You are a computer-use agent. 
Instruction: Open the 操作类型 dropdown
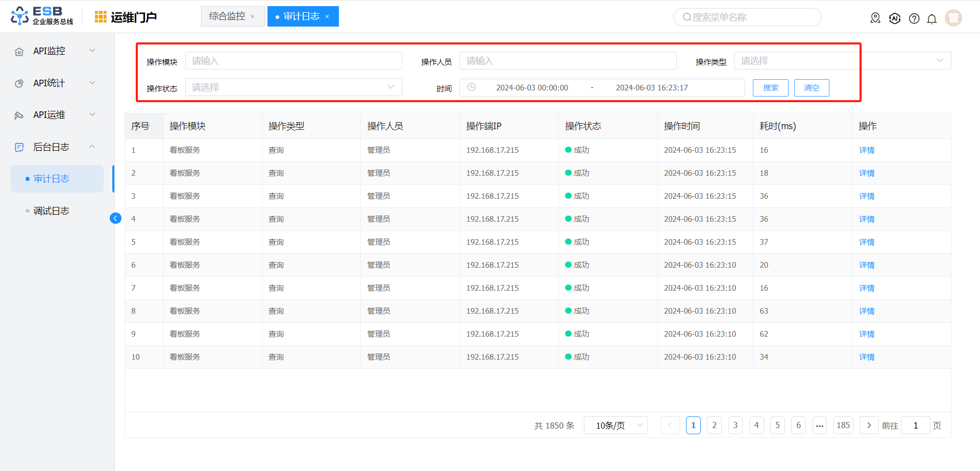(842, 61)
